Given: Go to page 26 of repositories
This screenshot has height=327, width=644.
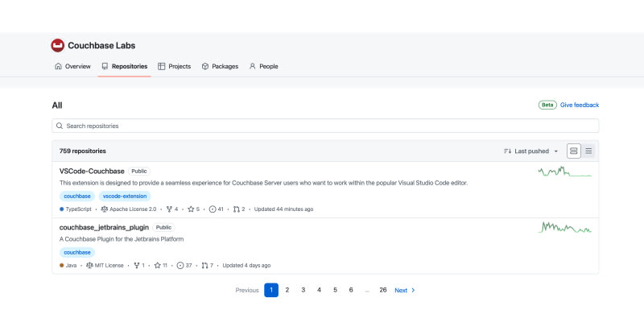Looking at the screenshot, I should click(383, 290).
